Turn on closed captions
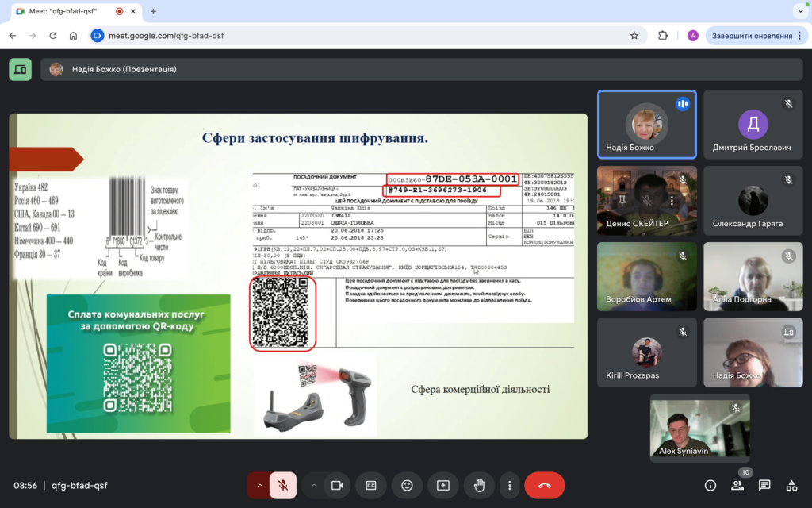This screenshot has height=508, width=812. pyautogui.click(x=371, y=486)
